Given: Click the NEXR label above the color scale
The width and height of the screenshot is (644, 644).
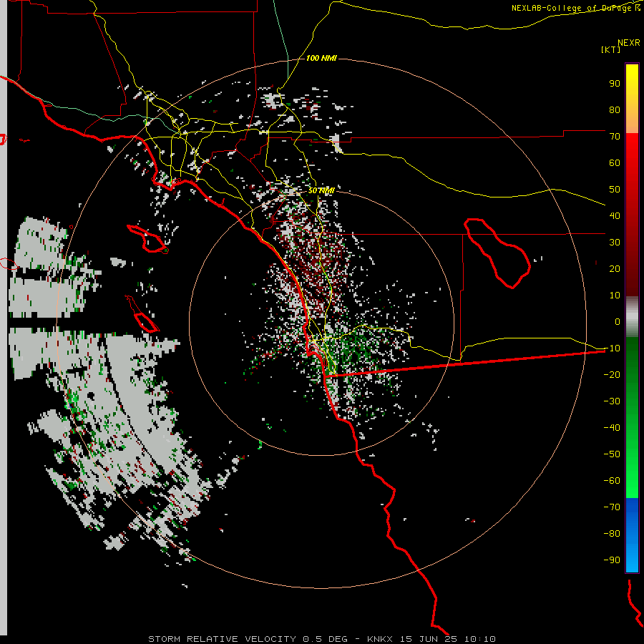Looking at the screenshot, I should coord(629,43).
